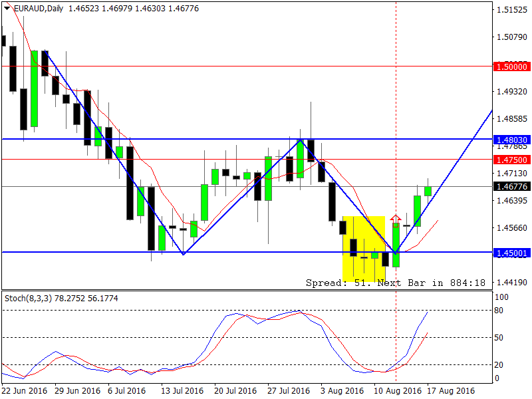Image resolution: width=532 pixels, height=399 pixels.
Task: Click the Spread: 51 Next Bar text
Action: (396, 283)
